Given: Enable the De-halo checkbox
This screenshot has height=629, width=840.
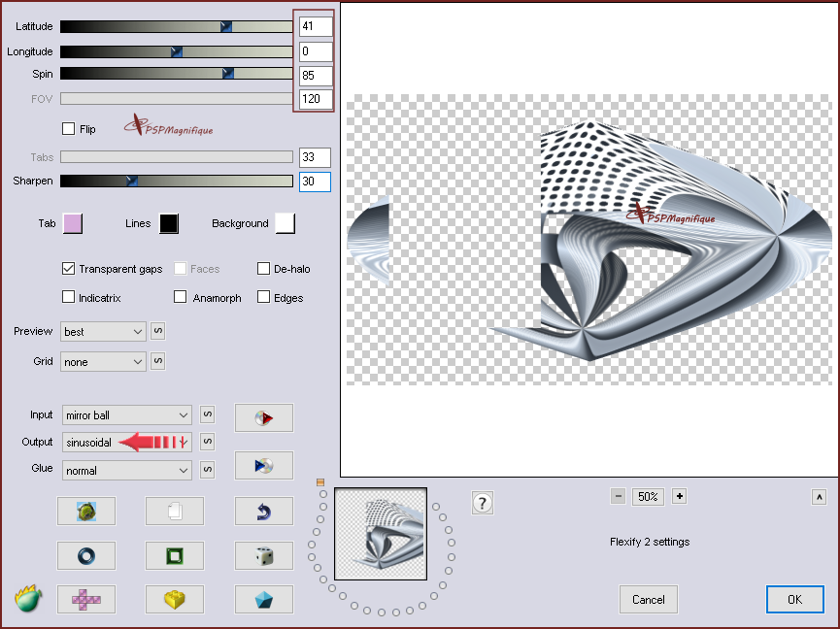Looking at the screenshot, I should click(x=263, y=269).
